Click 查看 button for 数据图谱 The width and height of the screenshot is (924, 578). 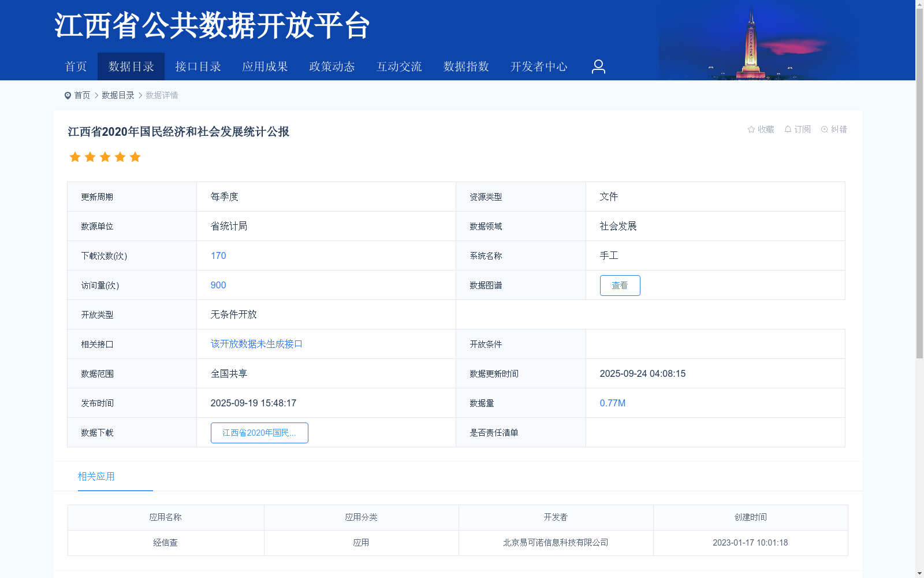coord(620,286)
